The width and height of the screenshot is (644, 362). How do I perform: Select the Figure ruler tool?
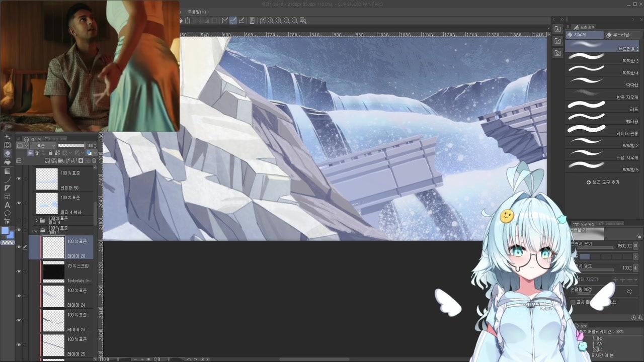pos(8,188)
